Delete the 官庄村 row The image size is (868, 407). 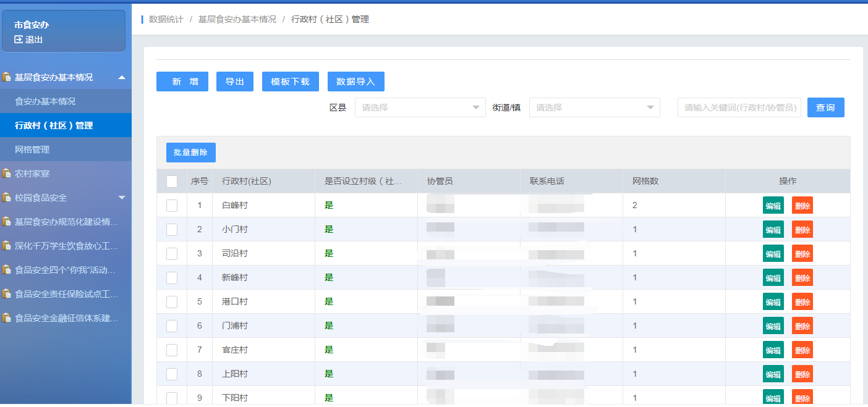tap(802, 350)
